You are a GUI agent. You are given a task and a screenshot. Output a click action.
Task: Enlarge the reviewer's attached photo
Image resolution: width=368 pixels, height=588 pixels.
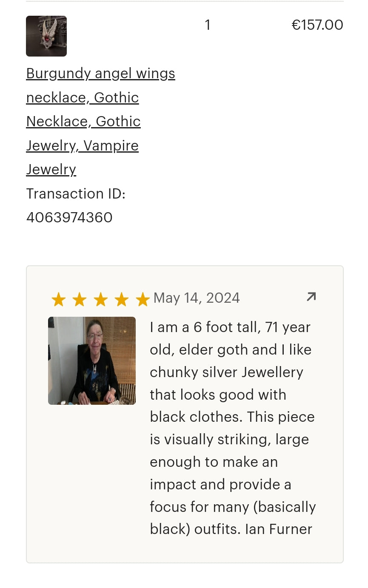tap(92, 361)
